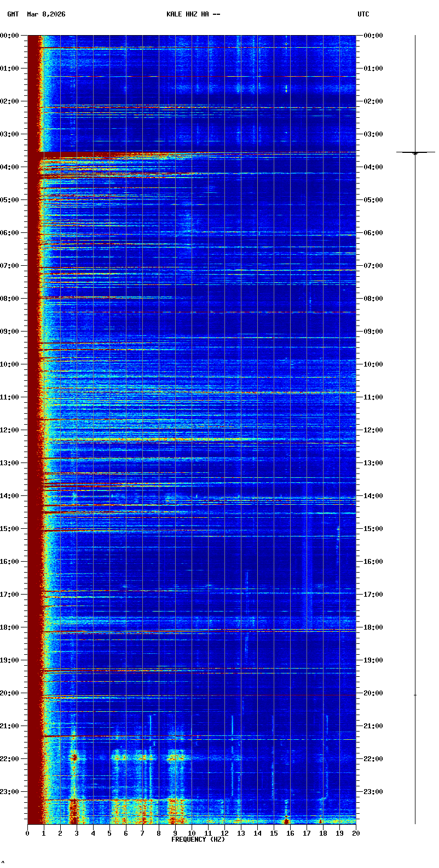Viewport: 439px width, 868px height.
Task: Click the 20 tick on frequency axis
Action: (356, 833)
